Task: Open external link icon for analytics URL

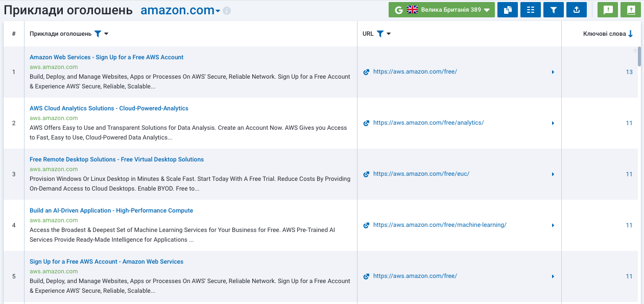Action: tap(366, 123)
